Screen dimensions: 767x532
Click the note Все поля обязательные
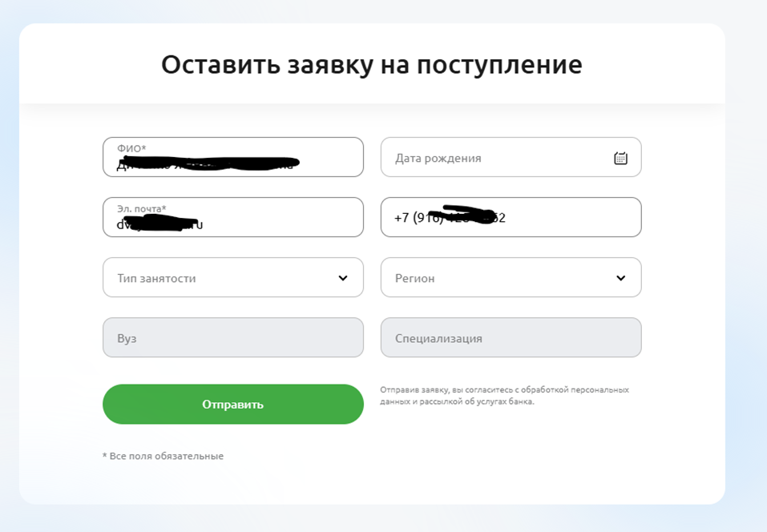pos(163,456)
